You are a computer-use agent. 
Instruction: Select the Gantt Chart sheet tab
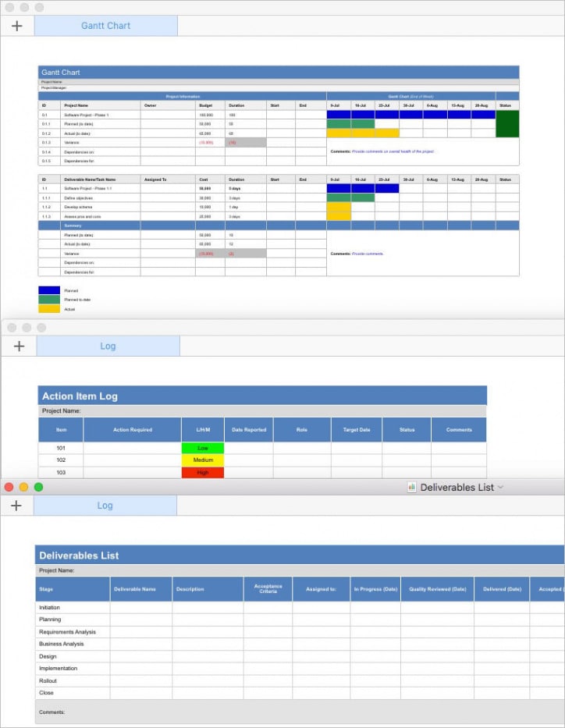coord(106,26)
